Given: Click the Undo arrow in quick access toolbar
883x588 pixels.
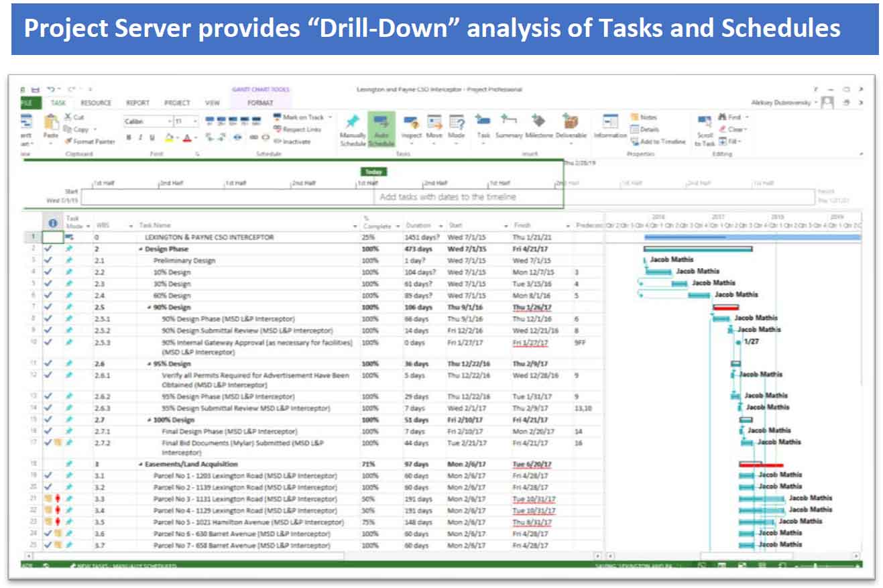Looking at the screenshot, I should click(x=50, y=89).
